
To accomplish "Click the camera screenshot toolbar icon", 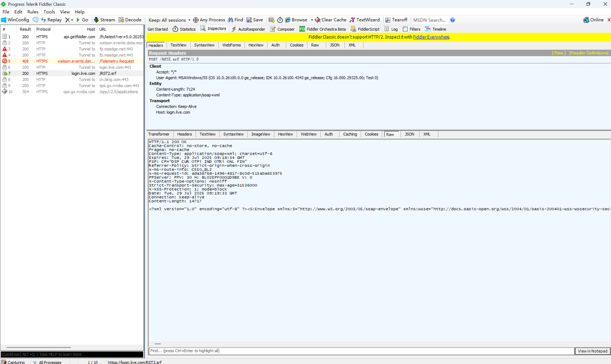I will tap(271, 20).
